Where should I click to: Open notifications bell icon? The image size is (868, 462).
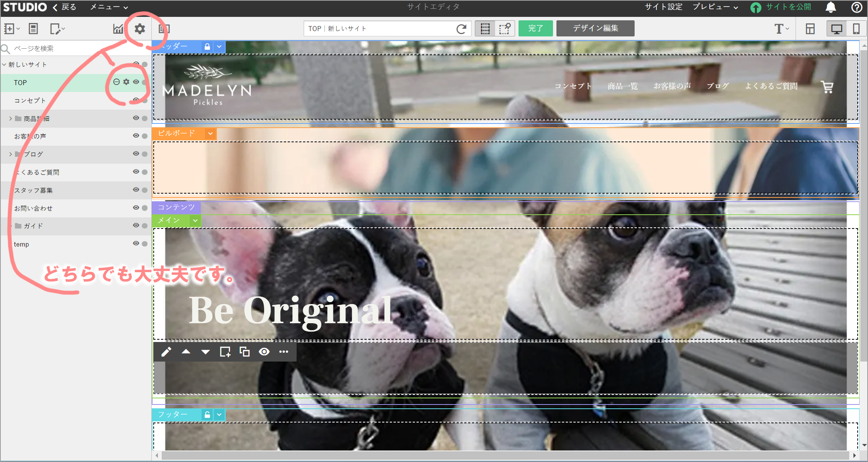point(830,7)
